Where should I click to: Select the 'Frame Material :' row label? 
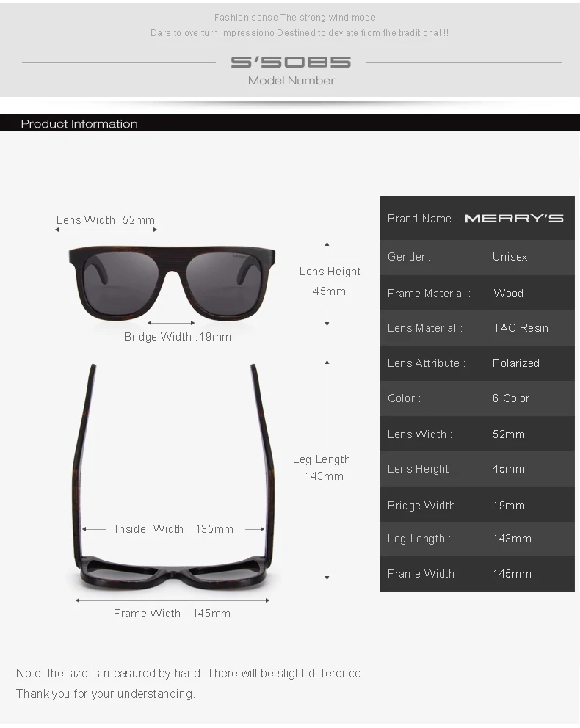coord(429,294)
